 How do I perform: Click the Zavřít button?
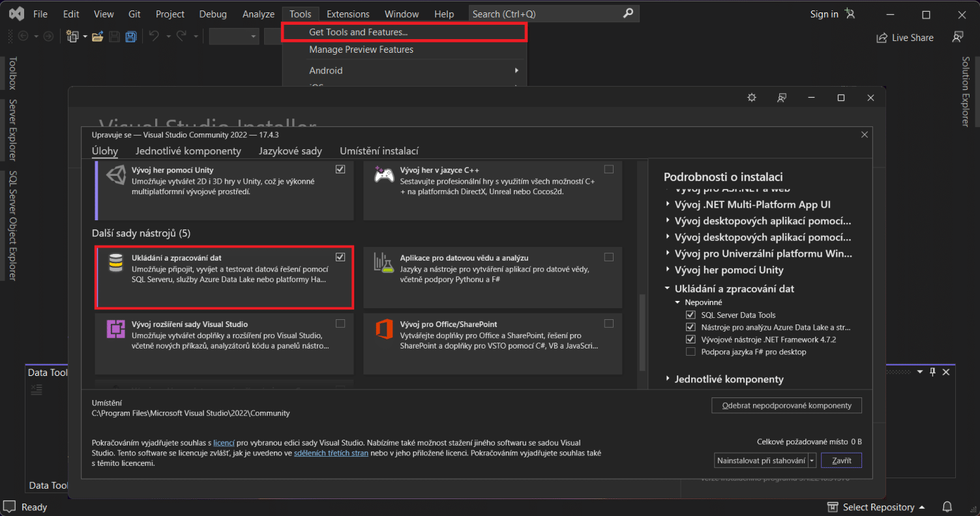(841, 461)
